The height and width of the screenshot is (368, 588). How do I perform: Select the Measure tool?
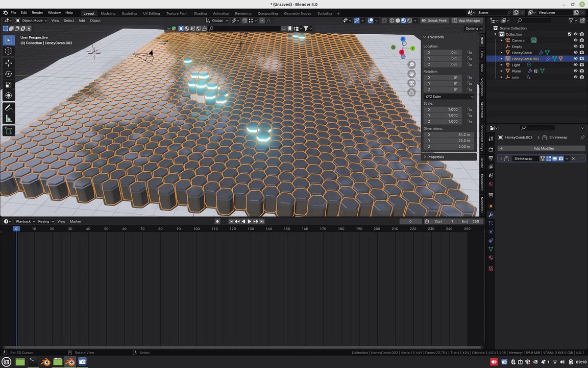tap(8, 119)
